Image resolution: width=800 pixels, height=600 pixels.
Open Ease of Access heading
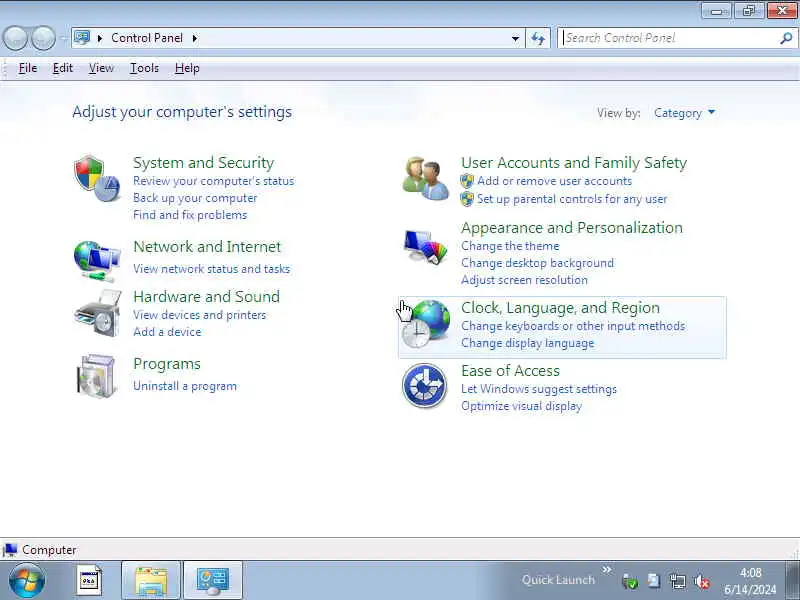pyautogui.click(x=510, y=370)
